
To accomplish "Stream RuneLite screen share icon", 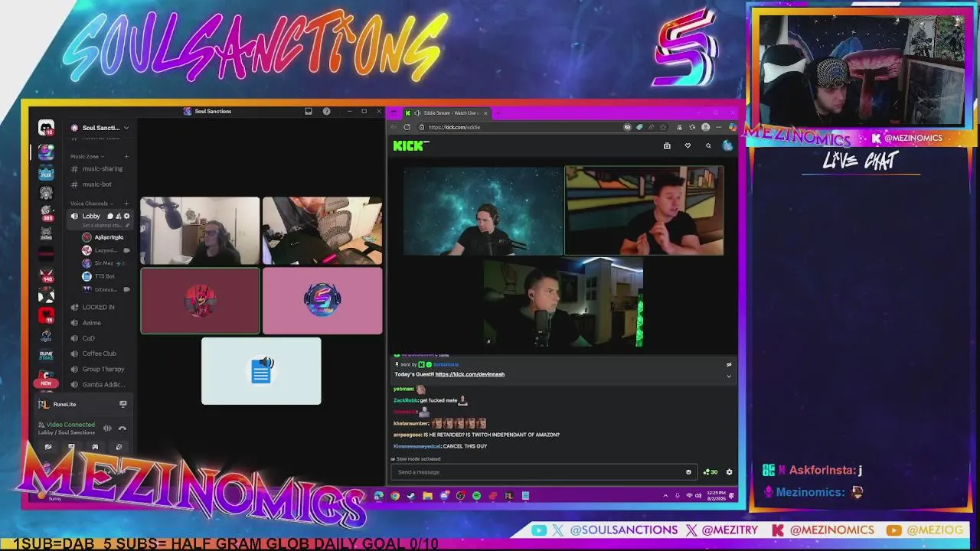I will pyautogui.click(x=122, y=404).
